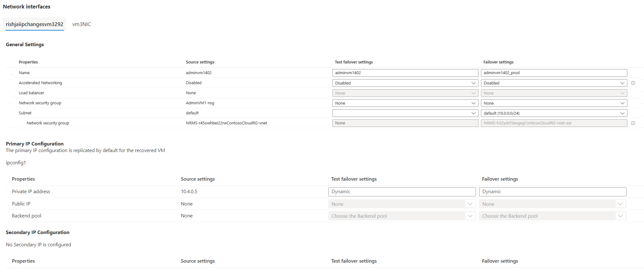644x273 pixels.
Task: Click the Accelerated Networking property label
Action: (x=40, y=83)
